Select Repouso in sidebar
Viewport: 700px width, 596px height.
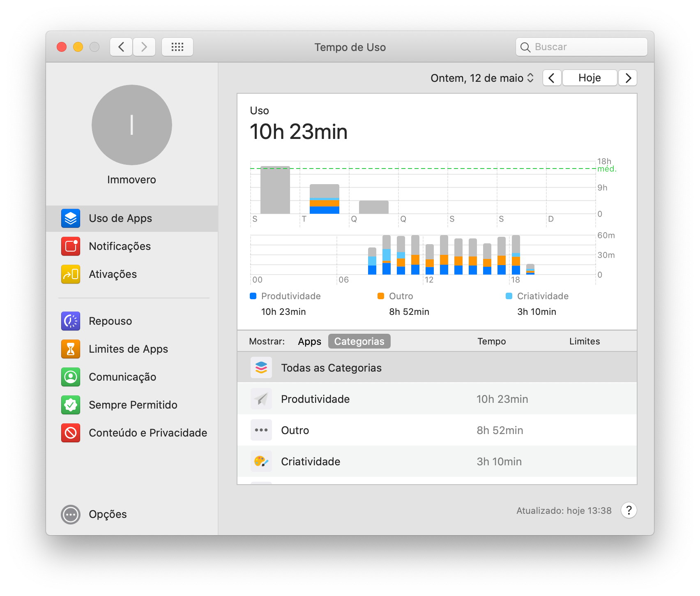point(132,321)
